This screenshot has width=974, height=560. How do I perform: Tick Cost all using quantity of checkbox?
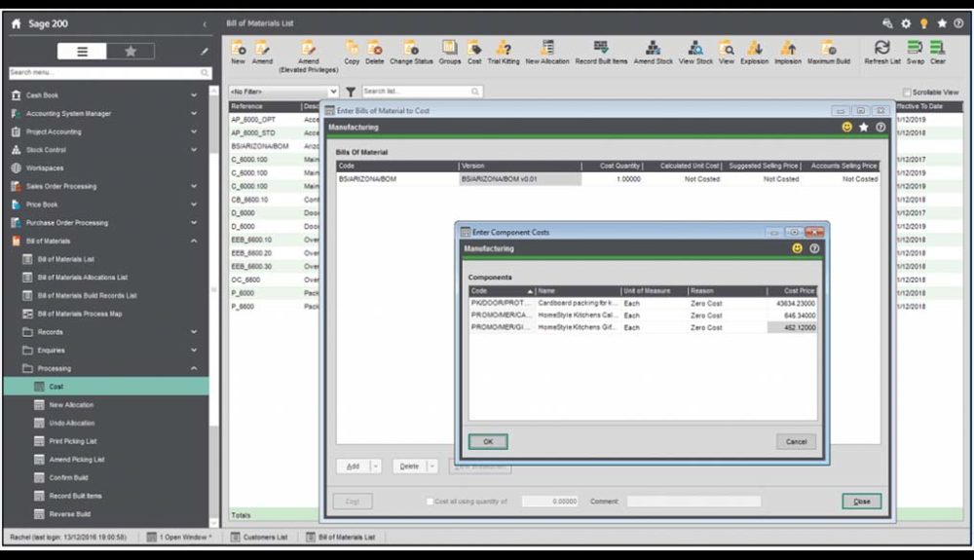(430, 501)
